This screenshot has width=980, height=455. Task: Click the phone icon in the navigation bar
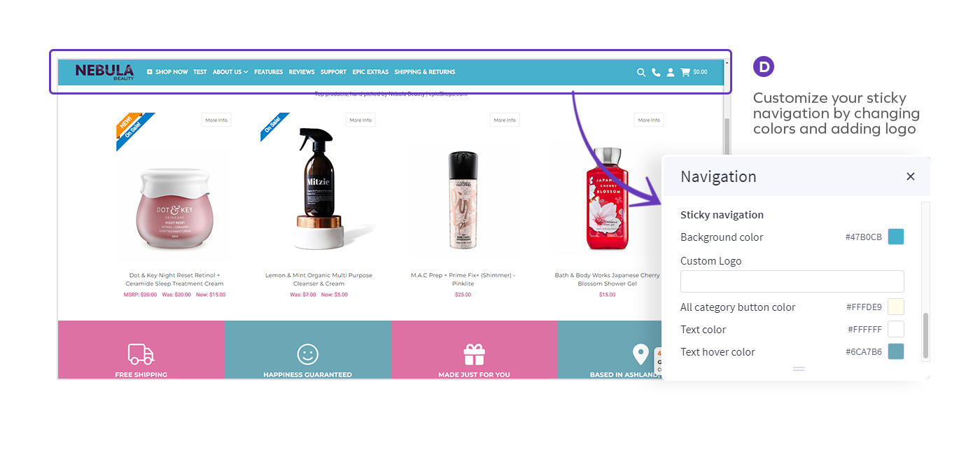(656, 72)
